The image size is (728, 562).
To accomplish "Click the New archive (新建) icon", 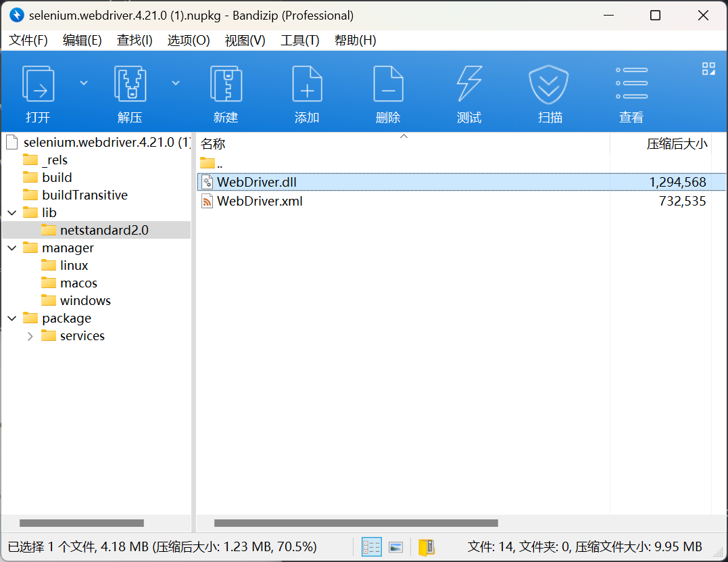I will pos(226,84).
